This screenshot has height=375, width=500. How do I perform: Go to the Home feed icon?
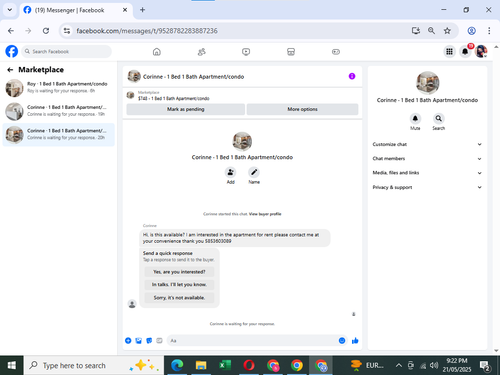(157, 52)
